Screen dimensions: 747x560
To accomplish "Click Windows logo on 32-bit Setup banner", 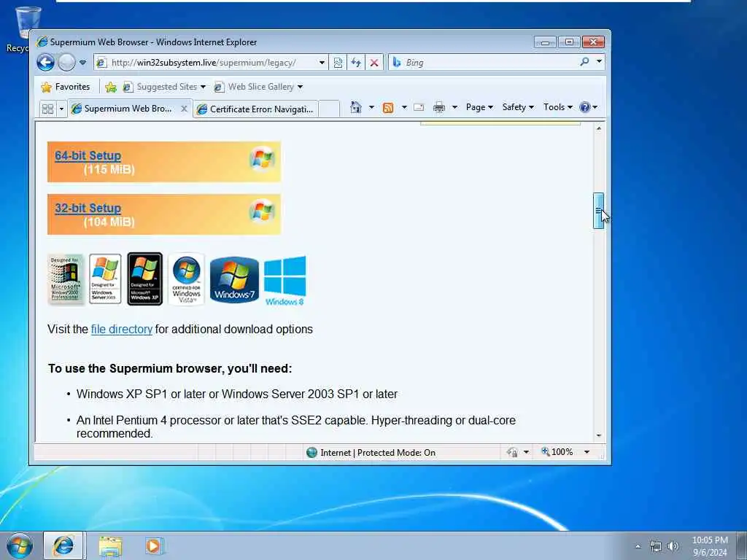I will tap(262, 211).
